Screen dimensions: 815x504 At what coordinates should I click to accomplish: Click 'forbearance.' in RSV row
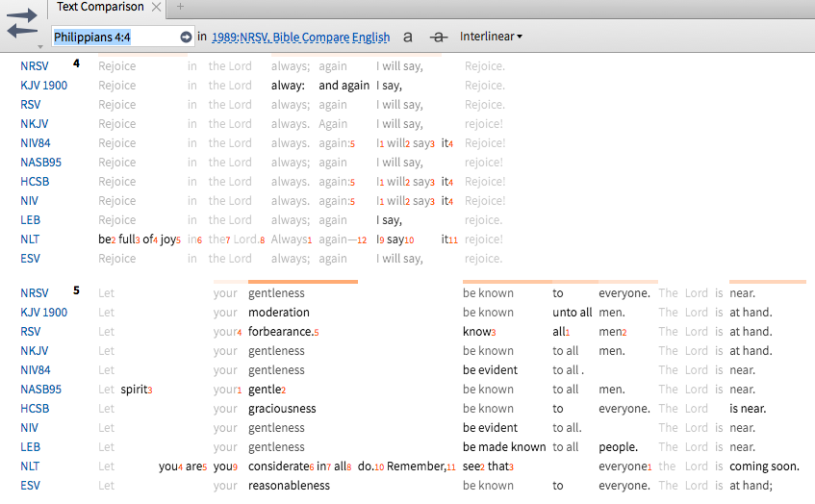click(x=281, y=332)
